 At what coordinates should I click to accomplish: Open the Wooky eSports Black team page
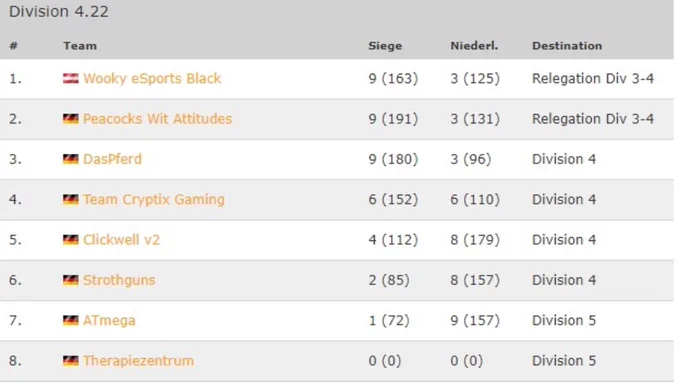pos(152,78)
